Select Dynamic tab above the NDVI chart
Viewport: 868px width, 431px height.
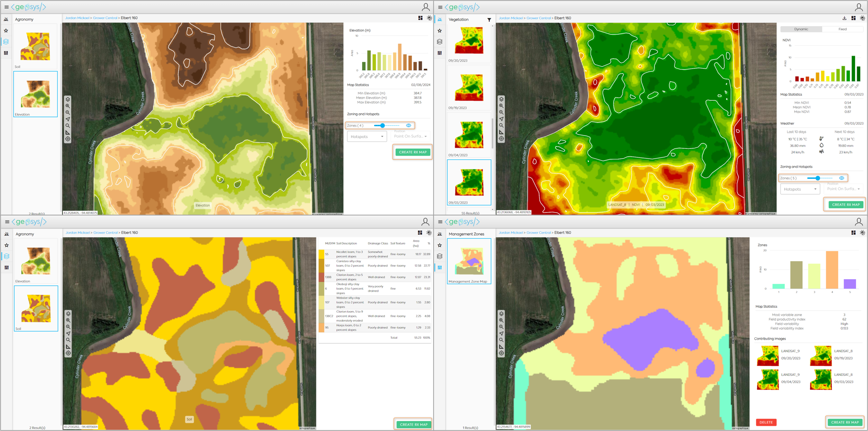(x=801, y=29)
